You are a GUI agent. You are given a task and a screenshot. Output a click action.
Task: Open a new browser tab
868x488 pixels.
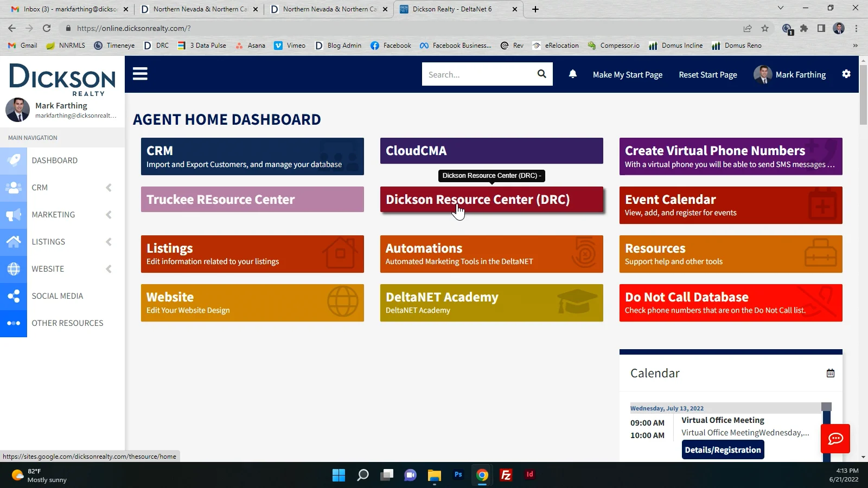coord(535,9)
